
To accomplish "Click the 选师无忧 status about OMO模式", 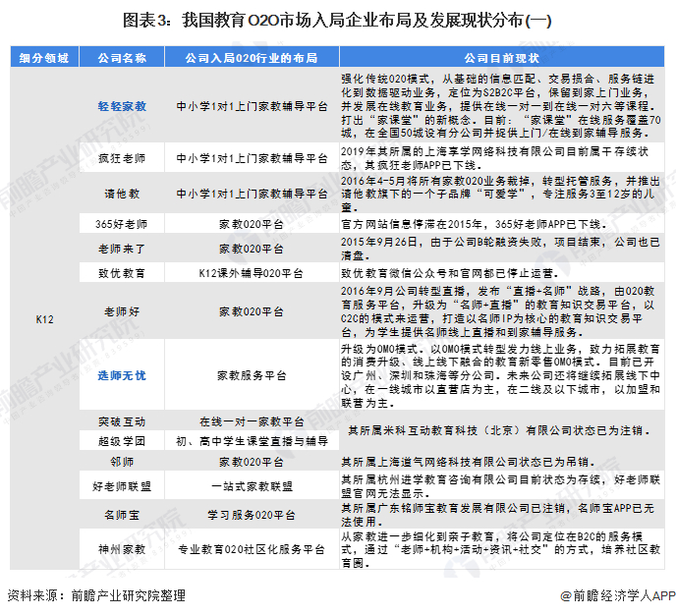I will pyautogui.click(x=501, y=375).
